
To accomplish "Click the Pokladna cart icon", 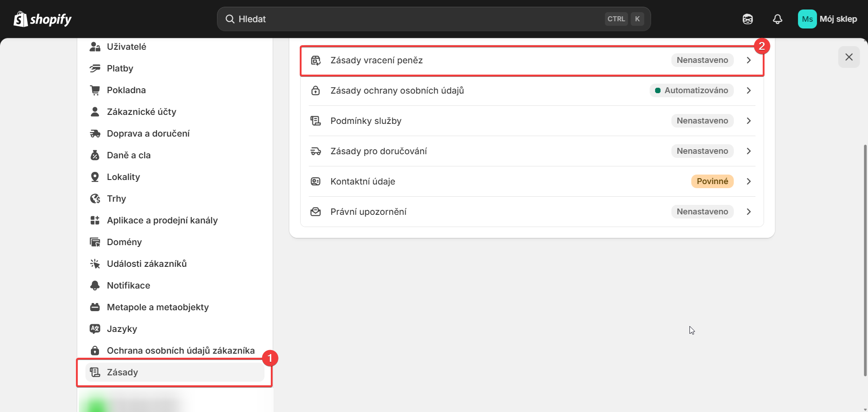I will 95,90.
